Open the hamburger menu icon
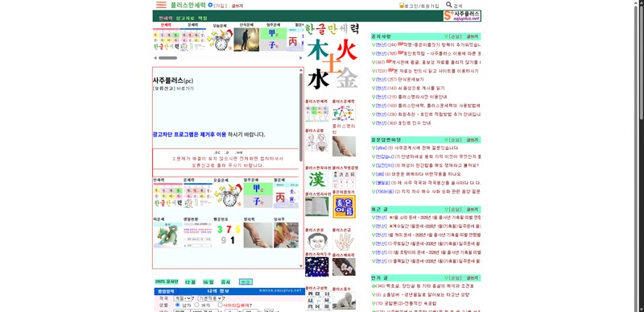The width and height of the screenshot is (644, 312). [162, 5]
